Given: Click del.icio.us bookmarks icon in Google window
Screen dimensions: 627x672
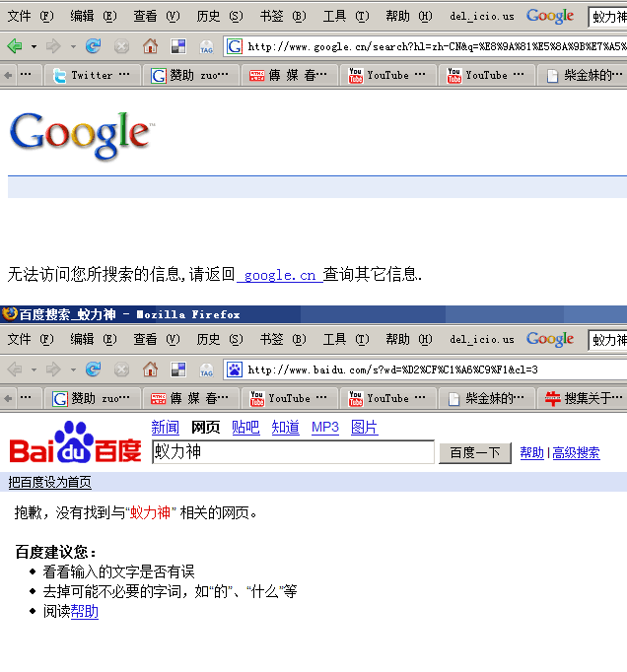Looking at the screenshot, I should pyautogui.click(x=178, y=46).
